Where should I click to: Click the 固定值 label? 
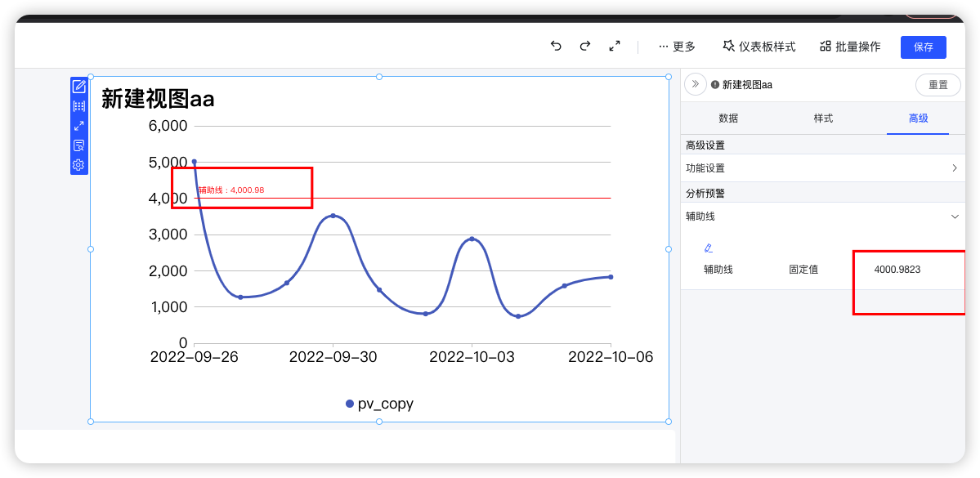[803, 270]
